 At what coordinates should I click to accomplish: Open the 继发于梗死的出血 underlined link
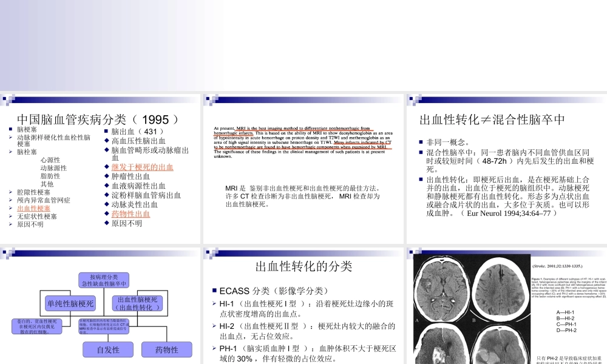(x=141, y=166)
